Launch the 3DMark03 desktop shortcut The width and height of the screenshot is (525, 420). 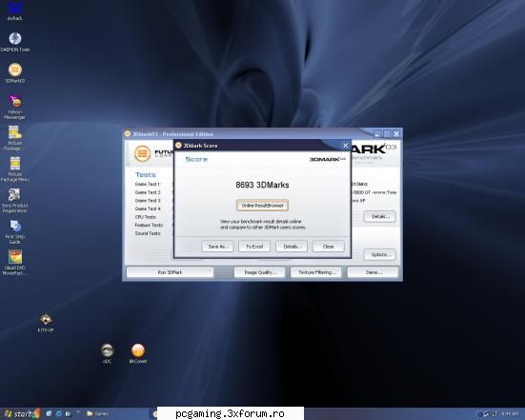pos(14,73)
